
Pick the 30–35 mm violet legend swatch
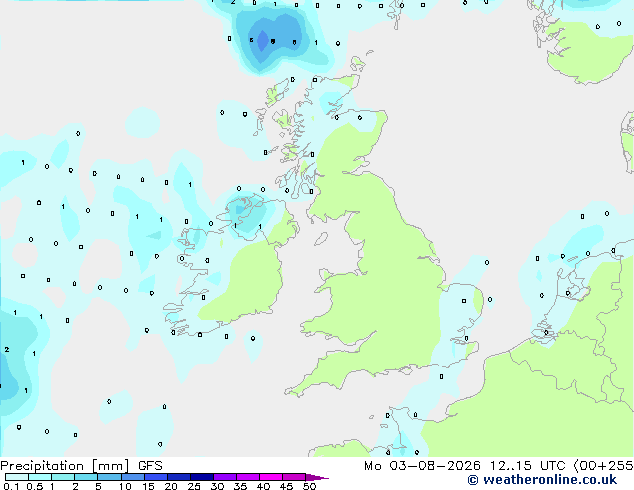[225, 477]
